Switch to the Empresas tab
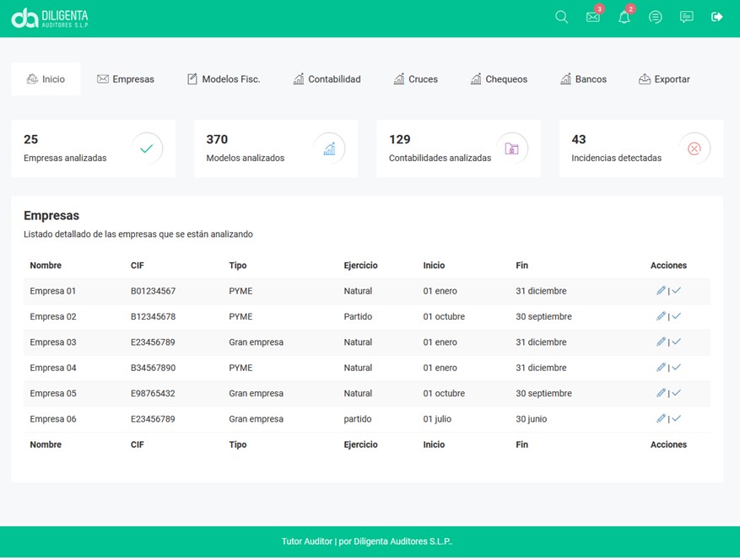Screen dimensions: 740x560 click(126, 79)
